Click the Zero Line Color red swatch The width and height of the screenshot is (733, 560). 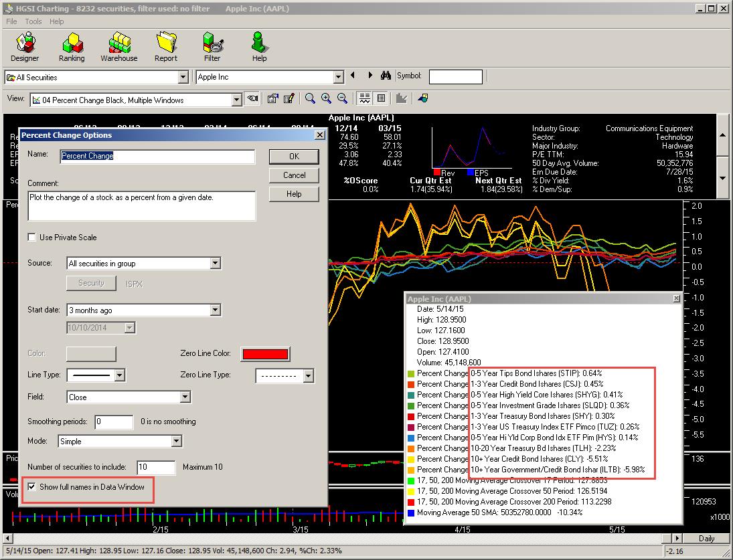(265, 354)
